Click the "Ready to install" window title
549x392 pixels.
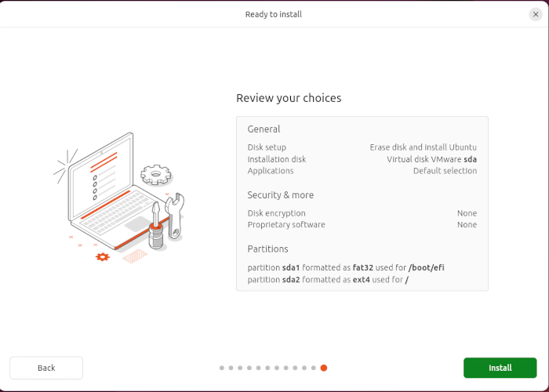274,14
